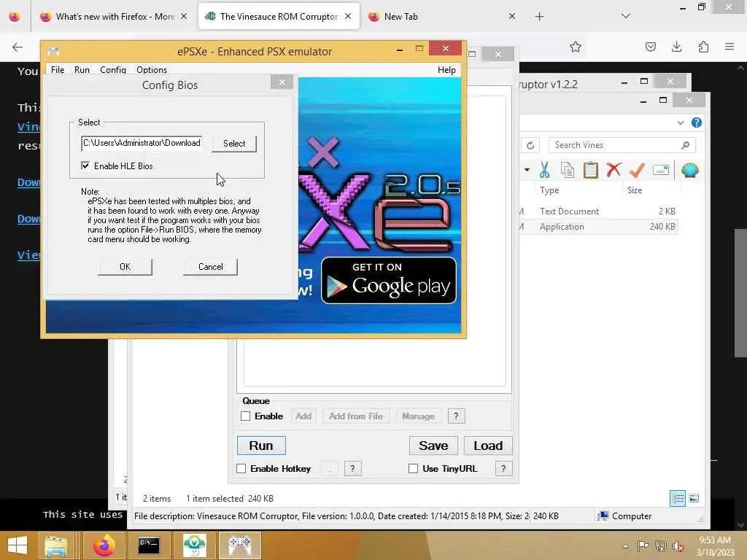Close the Config Bios dialog
Screen dimensions: 747x560
pyautogui.click(x=282, y=82)
